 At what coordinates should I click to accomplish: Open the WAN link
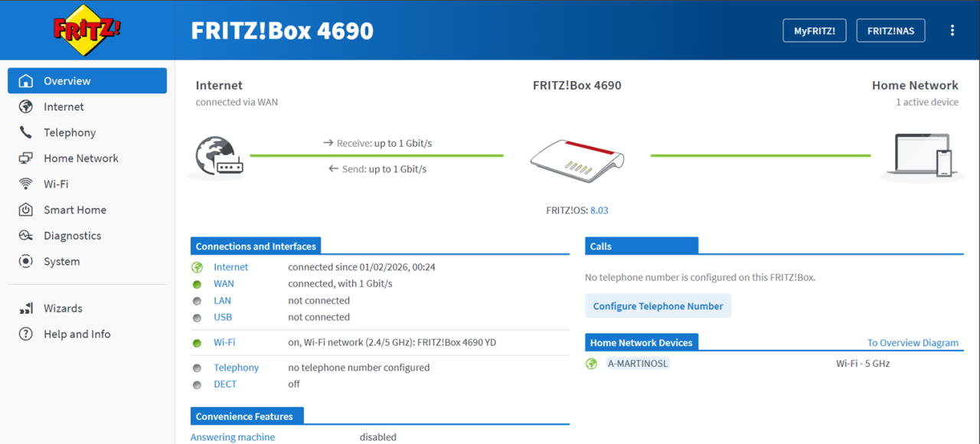224,283
